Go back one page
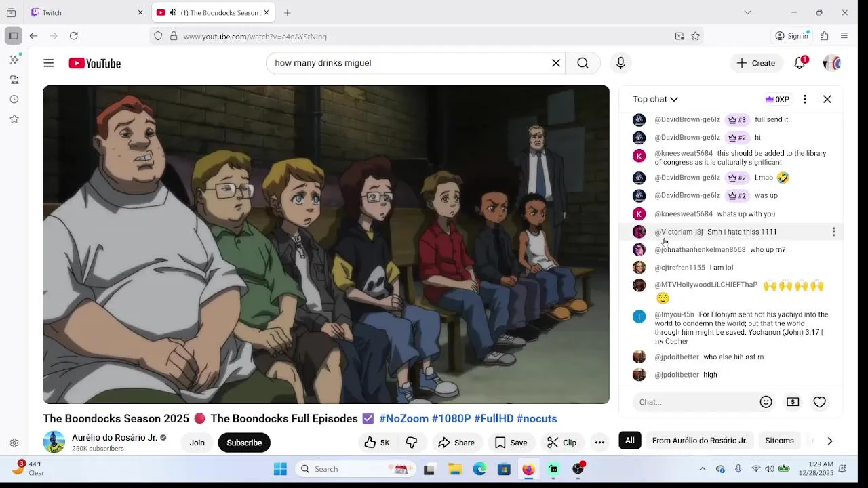Viewport: 868px width, 488px height. 33,36
